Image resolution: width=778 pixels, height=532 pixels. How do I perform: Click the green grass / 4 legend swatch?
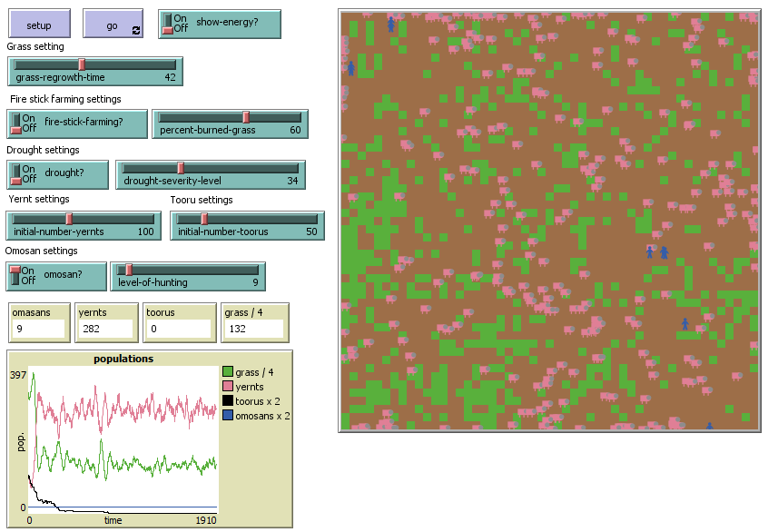(x=228, y=371)
